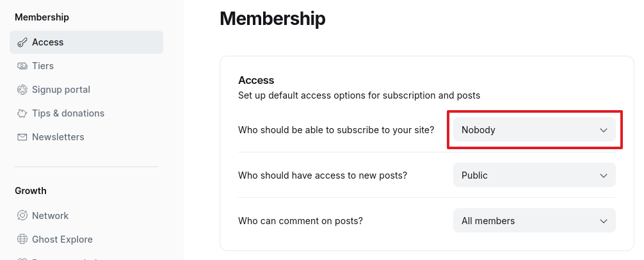Viewport: 644px width, 260px height.
Task: Click the Newsletters envelope icon
Action: [22, 137]
